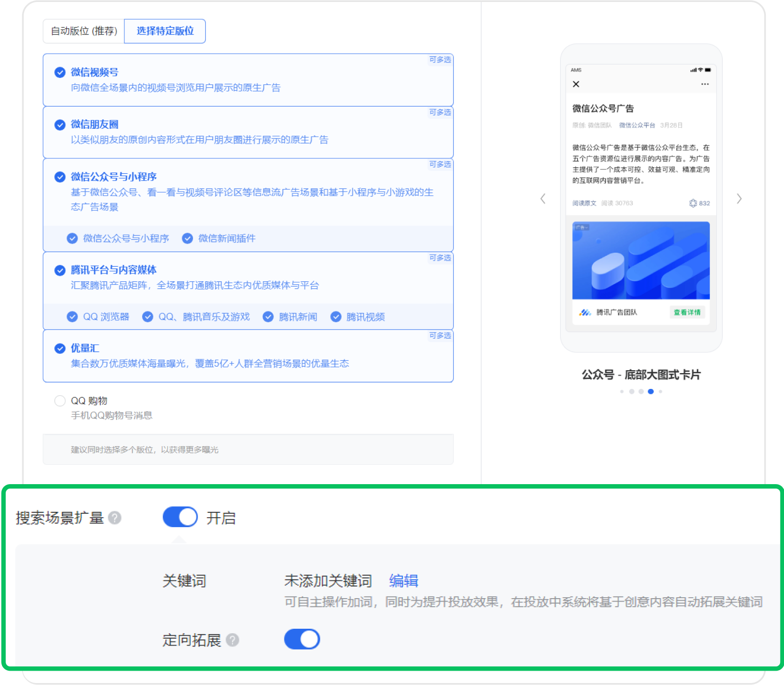Click 编辑 link to add keywords

click(403, 581)
